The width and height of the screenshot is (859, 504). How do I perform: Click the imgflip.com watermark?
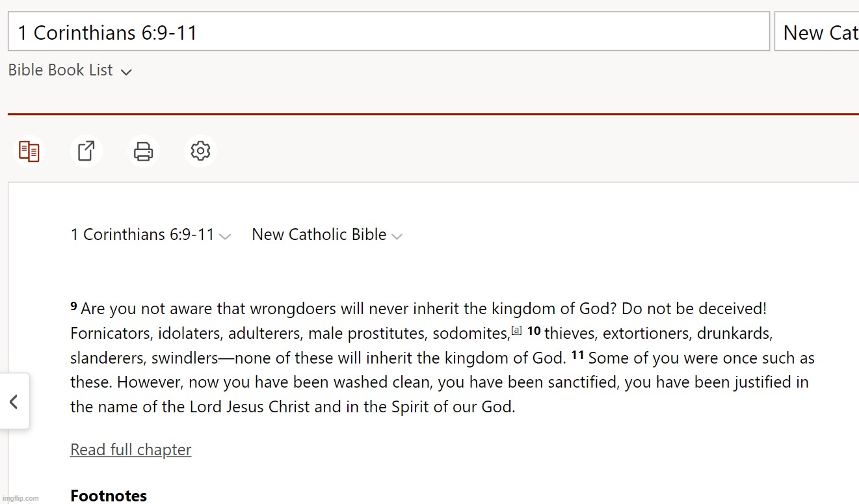pyautogui.click(x=20, y=498)
